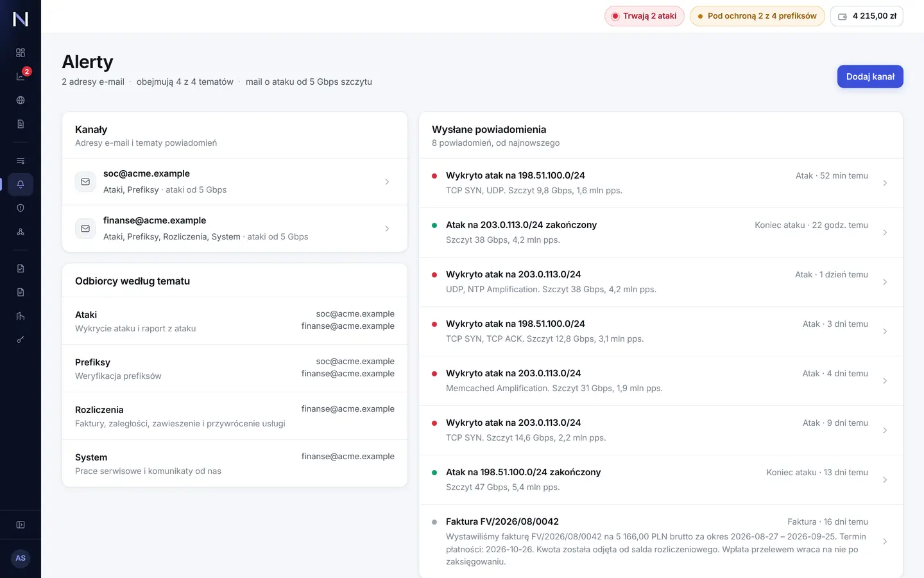This screenshot has height=578, width=924.
Task: Click the Wysłane powiadomienia heading
Action: pyautogui.click(x=489, y=130)
